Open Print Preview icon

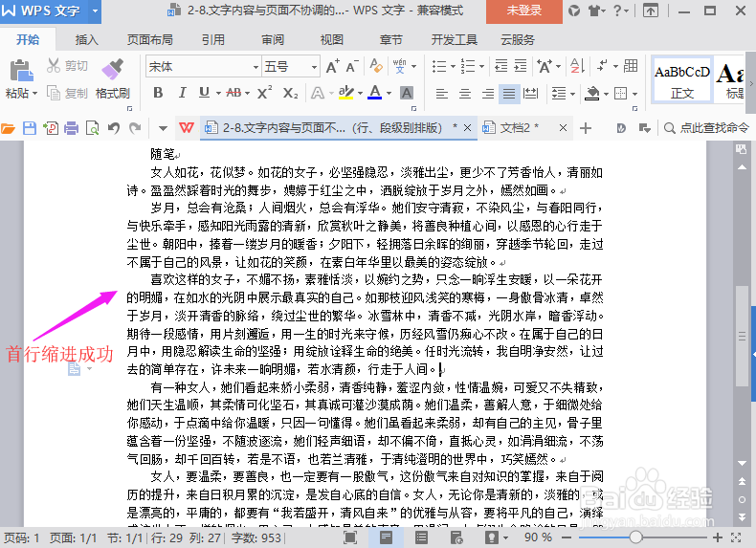click(x=92, y=128)
